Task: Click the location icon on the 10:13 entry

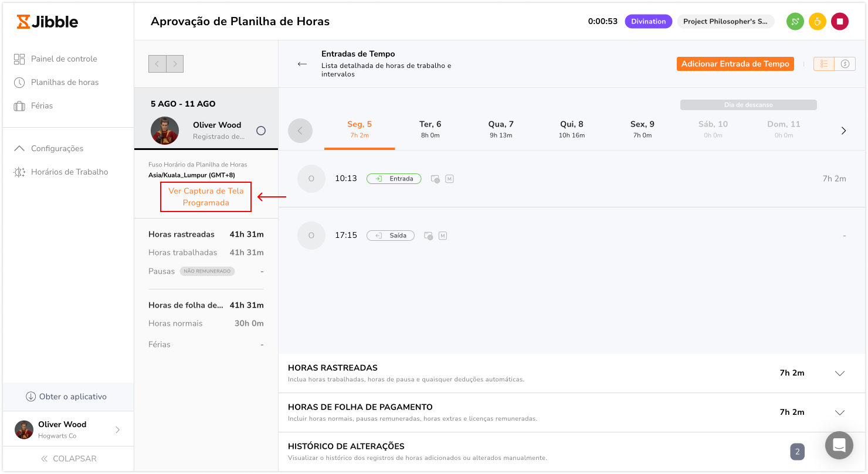Action: pyautogui.click(x=435, y=179)
